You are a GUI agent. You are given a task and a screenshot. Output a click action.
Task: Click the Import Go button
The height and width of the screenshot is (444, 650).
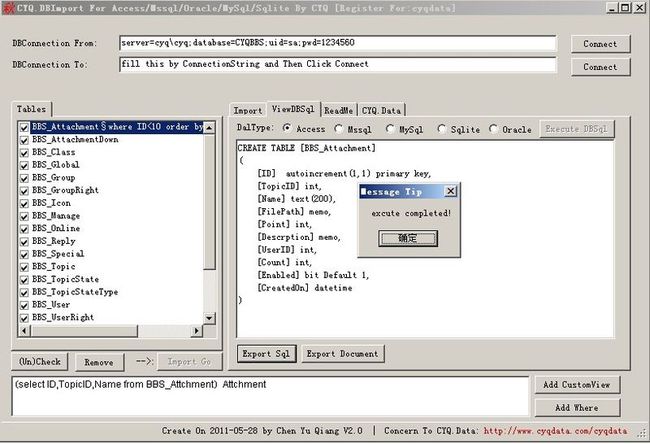[189, 362]
